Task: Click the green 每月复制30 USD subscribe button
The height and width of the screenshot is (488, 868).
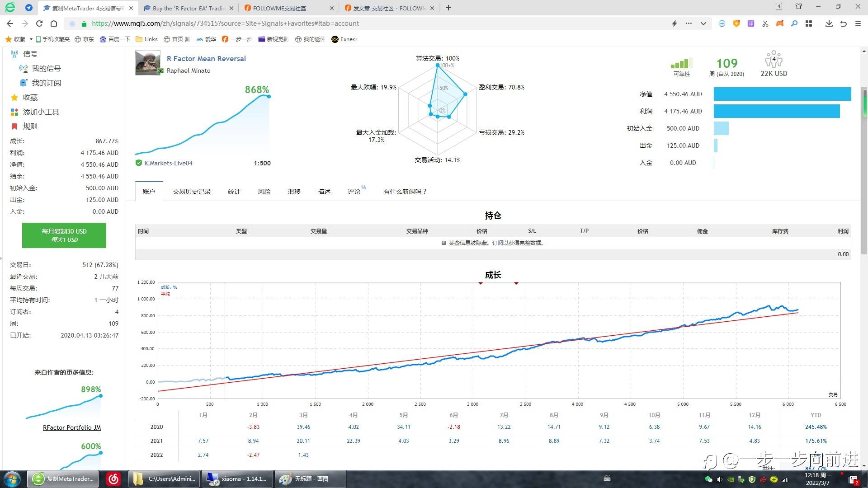Action: pyautogui.click(x=64, y=235)
